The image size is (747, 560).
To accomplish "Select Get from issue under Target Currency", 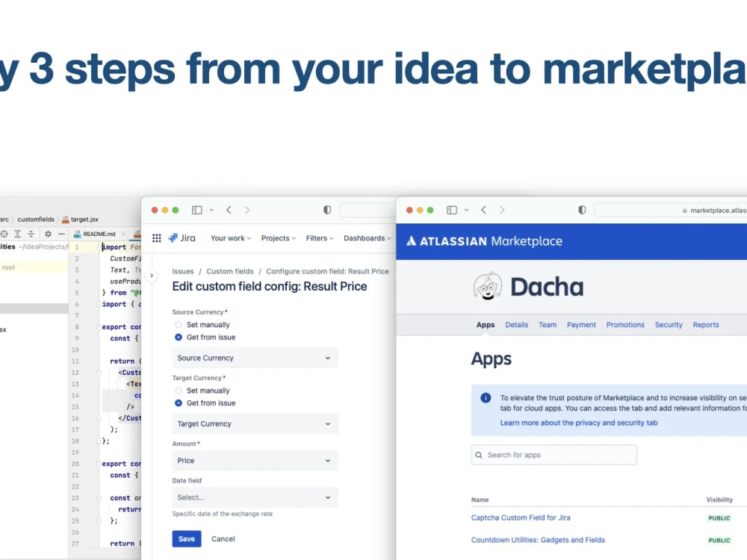I will click(178, 403).
